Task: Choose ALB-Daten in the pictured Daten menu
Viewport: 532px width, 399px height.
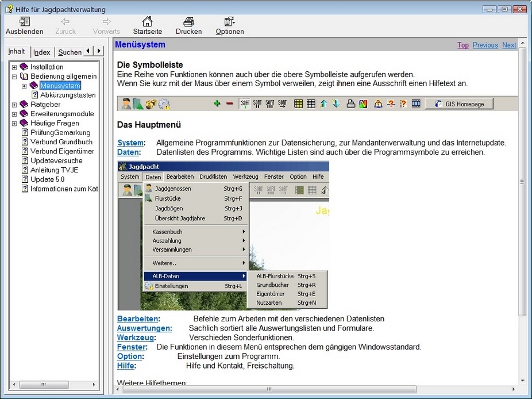Action: tap(195, 276)
